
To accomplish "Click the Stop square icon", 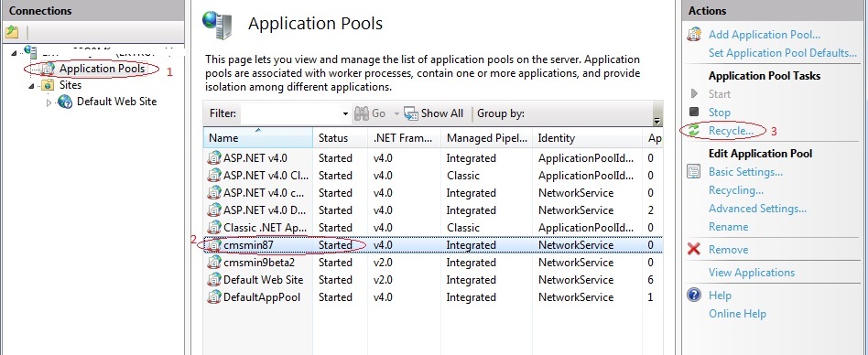I will pos(694,112).
